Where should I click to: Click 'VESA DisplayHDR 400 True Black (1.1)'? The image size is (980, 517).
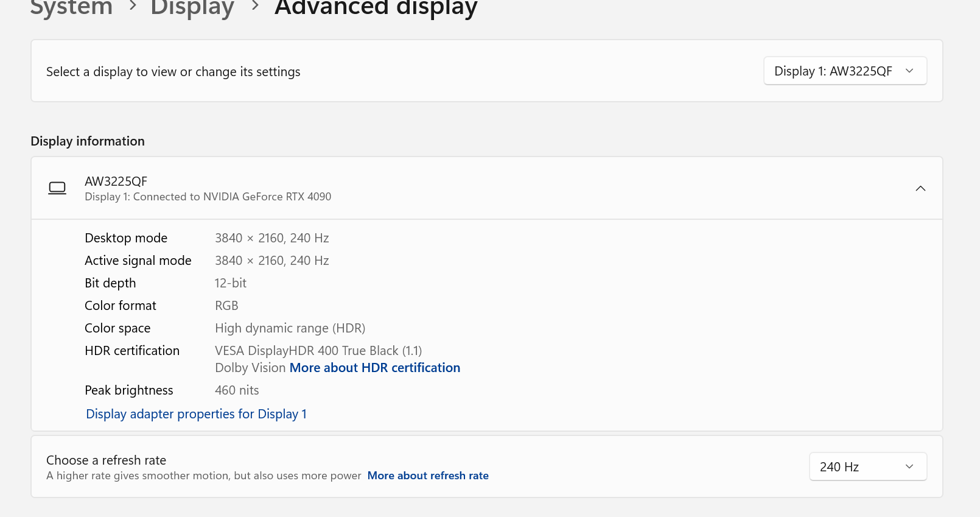pyautogui.click(x=318, y=351)
